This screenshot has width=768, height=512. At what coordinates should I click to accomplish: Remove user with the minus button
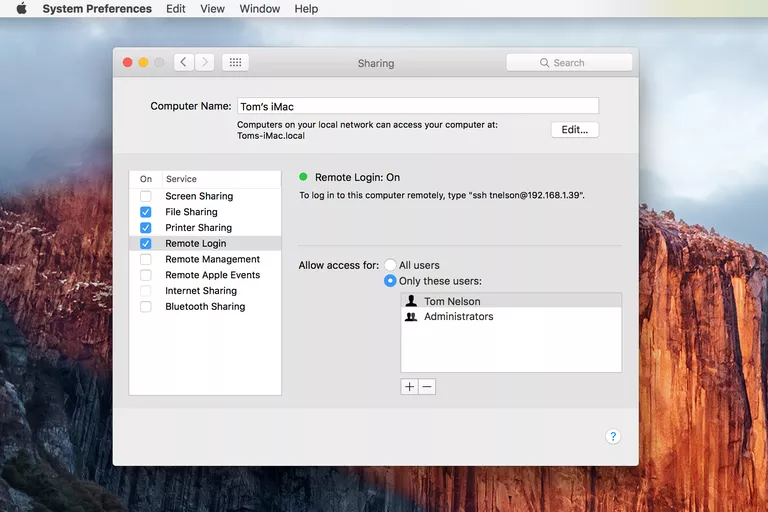pos(427,387)
